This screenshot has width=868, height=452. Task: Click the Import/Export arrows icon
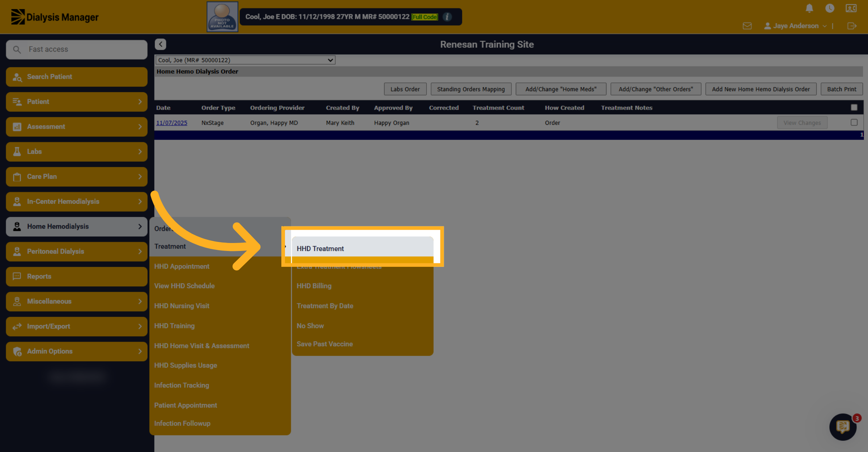pos(17,327)
